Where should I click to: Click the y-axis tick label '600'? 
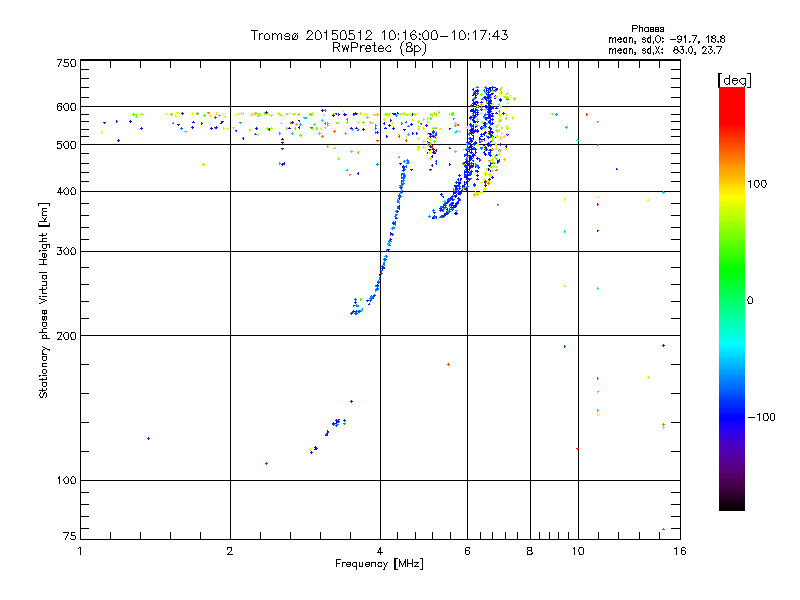tap(66, 107)
